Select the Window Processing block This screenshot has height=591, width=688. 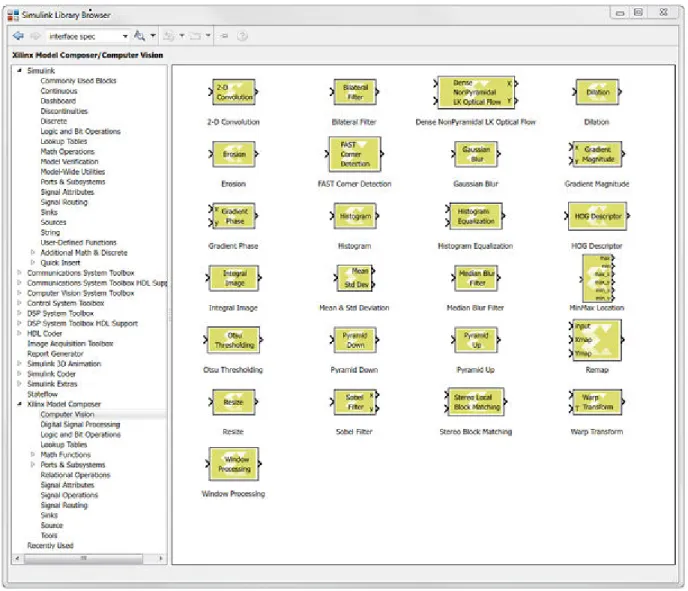tap(234, 464)
